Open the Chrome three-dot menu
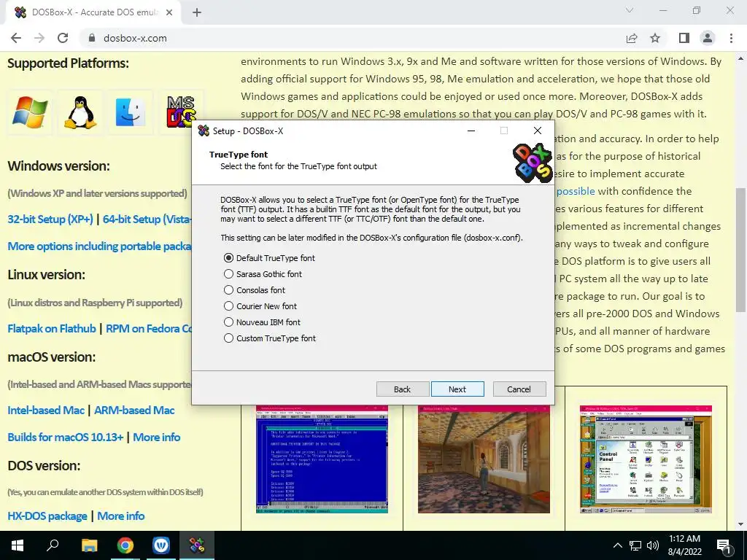Screen dimensions: 747x560 click(731, 38)
